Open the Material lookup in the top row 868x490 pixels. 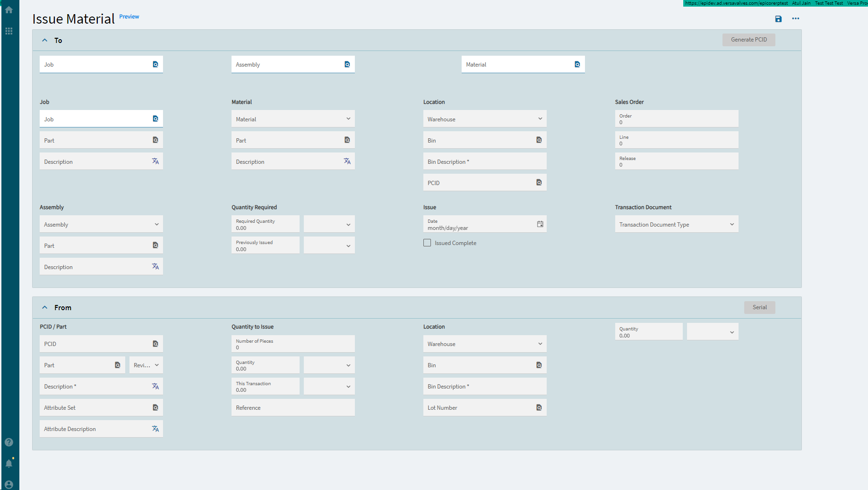tap(577, 64)
